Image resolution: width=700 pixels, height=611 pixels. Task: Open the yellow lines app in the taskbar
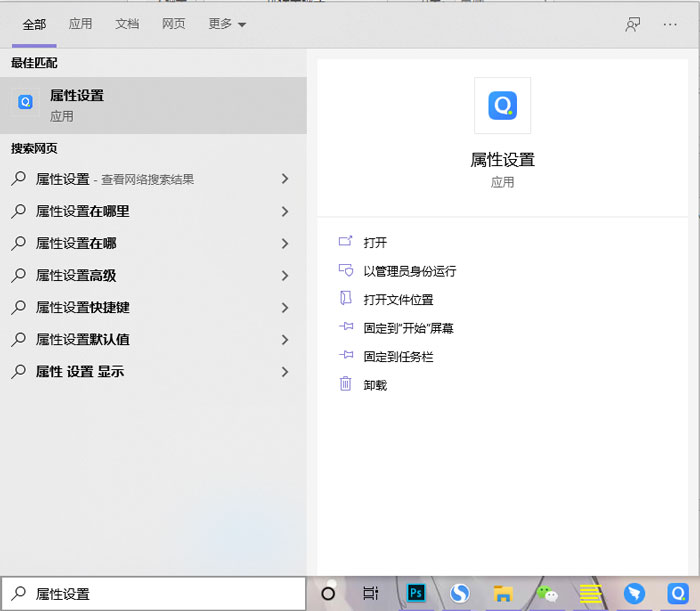(590, 593)
